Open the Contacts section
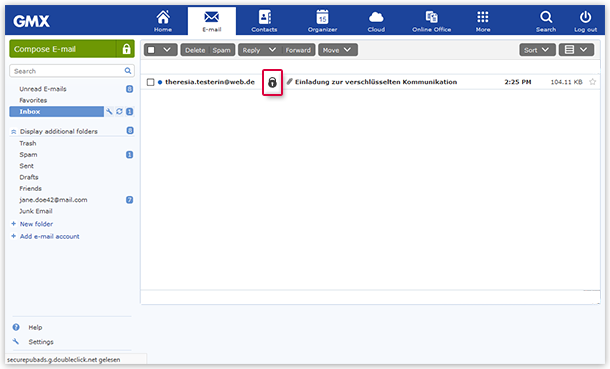The width and height of the screenshot is (610, 369). [264, 21]
